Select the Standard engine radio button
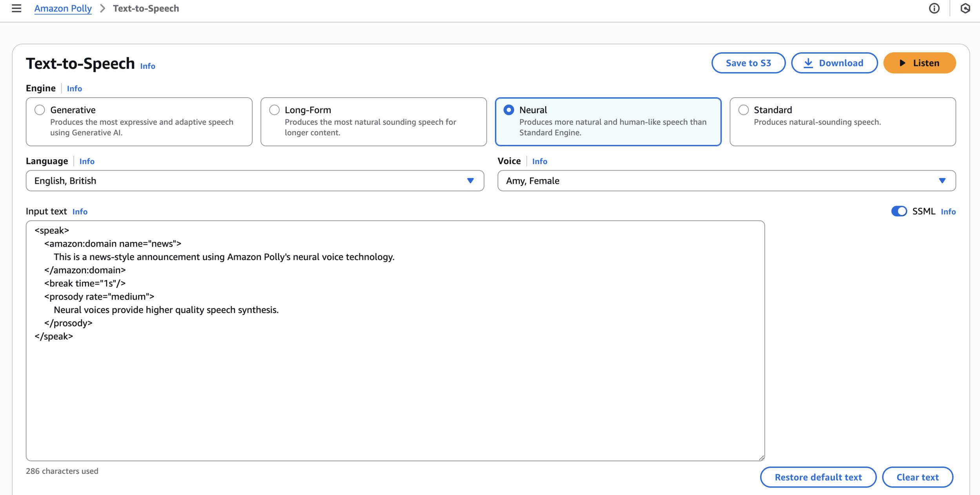The image size is (980, 495). [743, 110]
